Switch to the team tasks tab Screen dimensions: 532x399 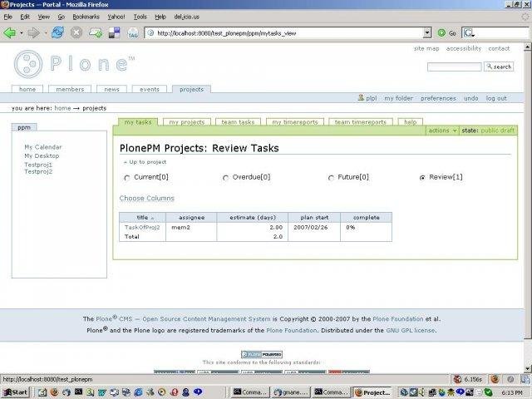click(x=238, y=122)
